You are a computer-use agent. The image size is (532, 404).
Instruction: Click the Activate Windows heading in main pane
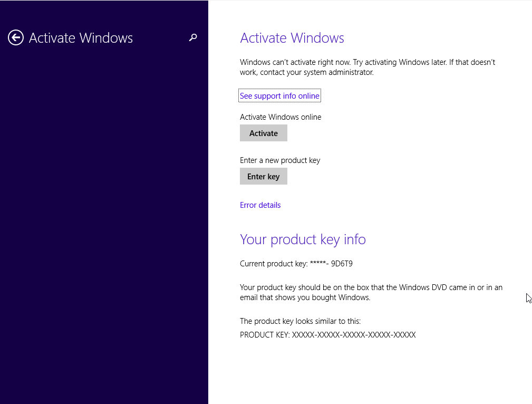[x=292, y=38]
